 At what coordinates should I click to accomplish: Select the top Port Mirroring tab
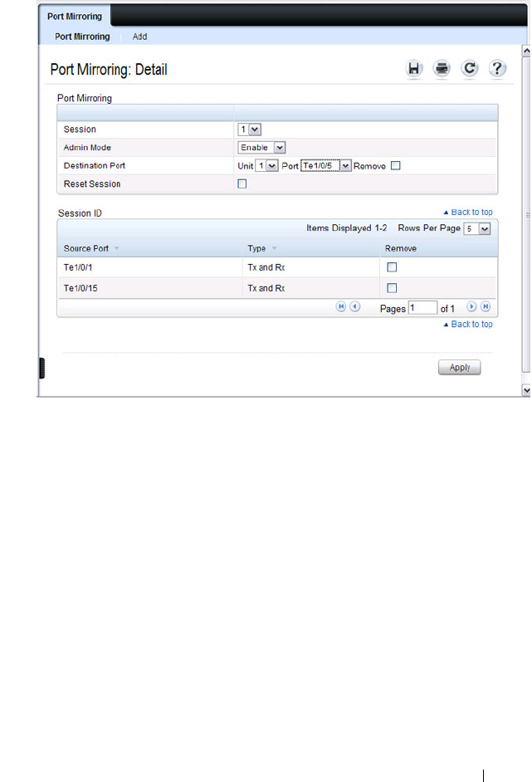[75, 16]
